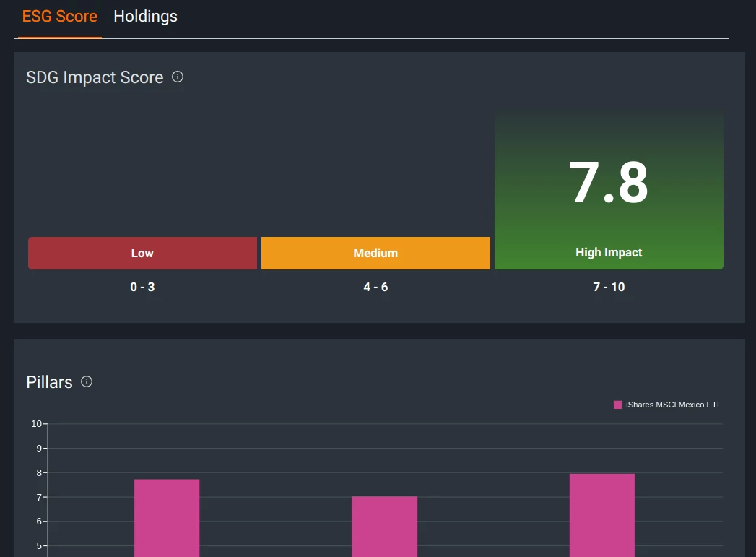
Task: Select the orange Medium impact segment
Action: pos(375,253)
